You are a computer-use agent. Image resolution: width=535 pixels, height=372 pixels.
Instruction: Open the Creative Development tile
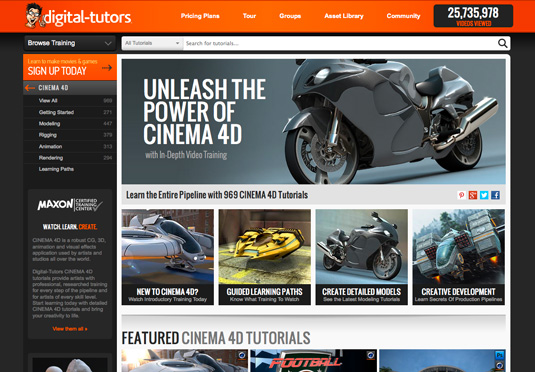(459, 257)
